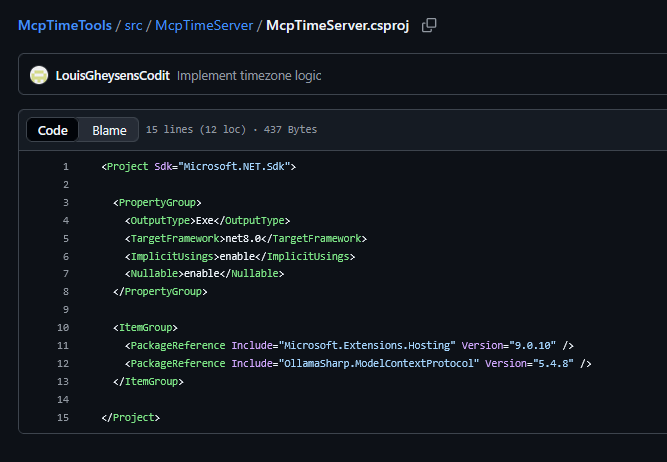Image resolution: width=667 pixels, height=462 pixels.
Task: Select line number 10 for ItemGroup
Action: coord(63,327)
